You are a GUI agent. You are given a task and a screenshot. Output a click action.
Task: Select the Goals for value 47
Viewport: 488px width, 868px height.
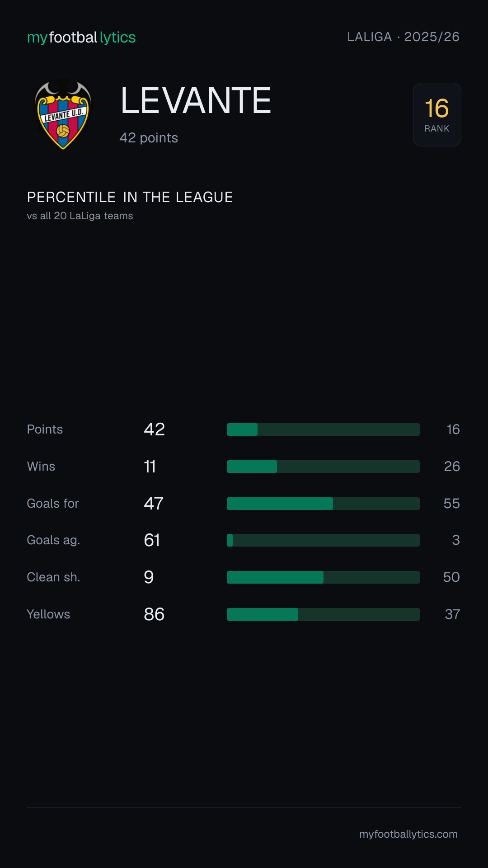154,504
